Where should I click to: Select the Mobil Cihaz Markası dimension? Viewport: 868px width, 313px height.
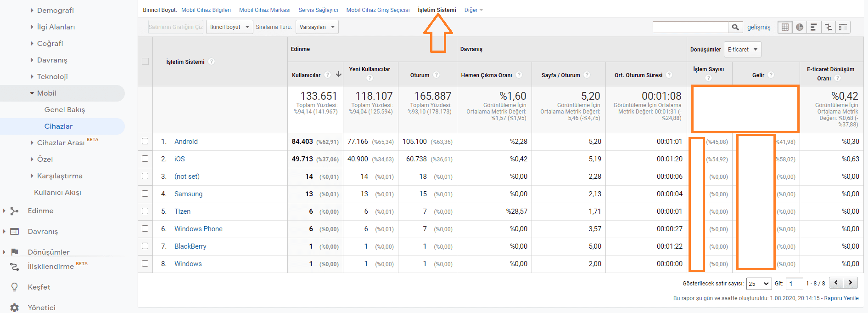click(265, 10)
